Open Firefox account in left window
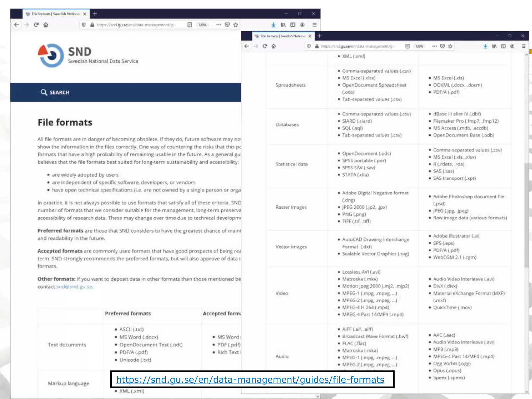 tap(302, 25)
